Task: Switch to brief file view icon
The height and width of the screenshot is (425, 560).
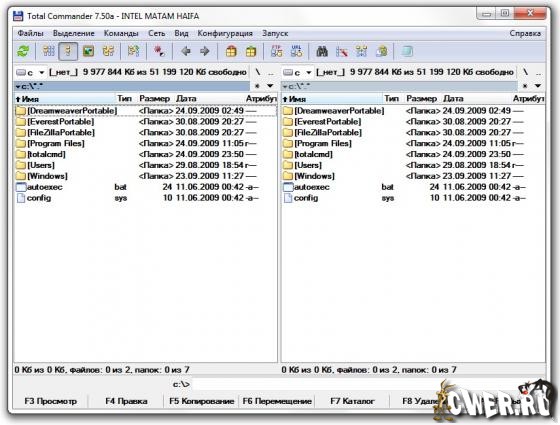Action: coord(48,51)
